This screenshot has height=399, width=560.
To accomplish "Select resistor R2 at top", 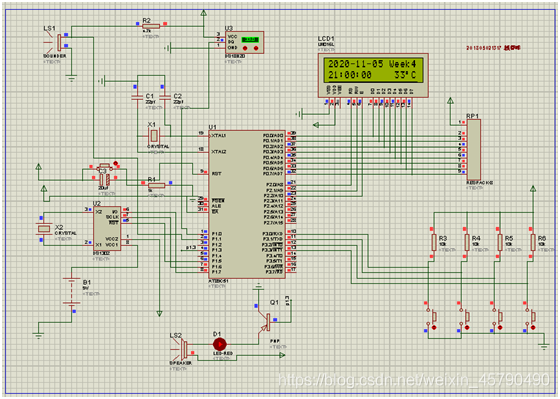I will [x=151, y=26].
